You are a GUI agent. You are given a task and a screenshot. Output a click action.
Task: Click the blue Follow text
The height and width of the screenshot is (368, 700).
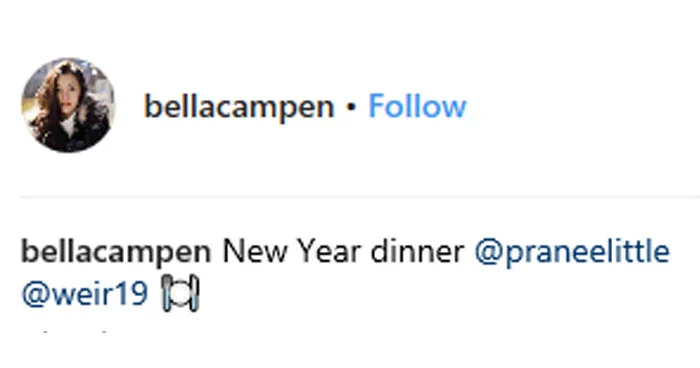417,106
